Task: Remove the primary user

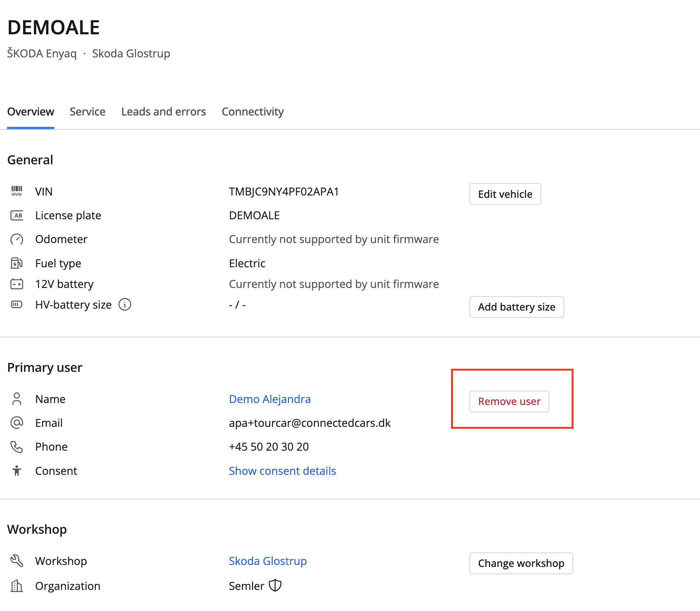Action: (x=509, y=401)
